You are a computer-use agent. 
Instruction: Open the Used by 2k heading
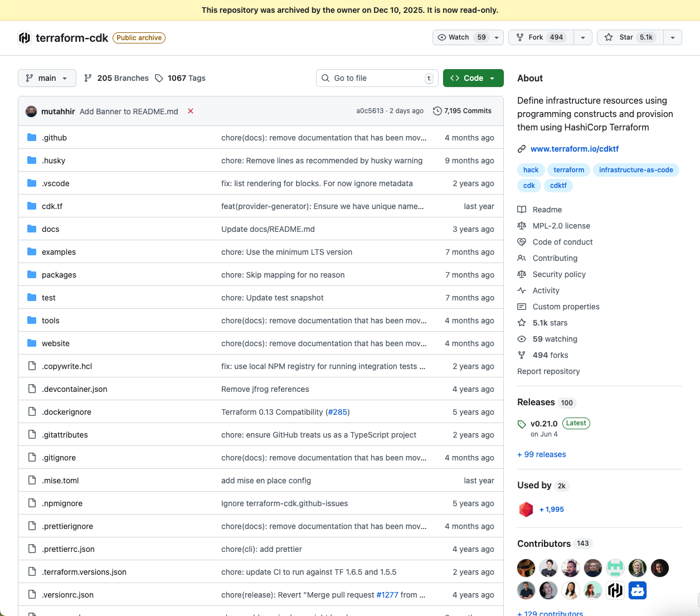coord(543,486)
